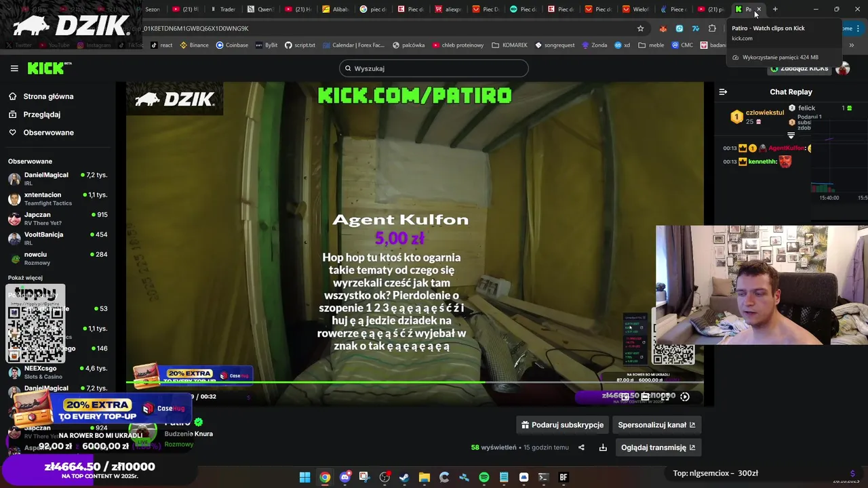Click Chrome icon in taskbar
Image resolution: width=868 pixels, height=488 pixels.
(x=325, y=477)
